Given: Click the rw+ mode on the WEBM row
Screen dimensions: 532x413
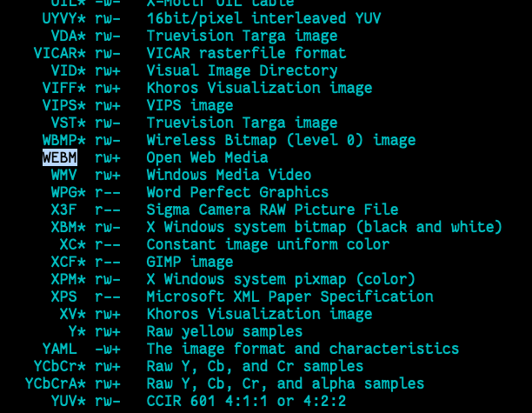Looking at the screenshot, I should (108, 157).
